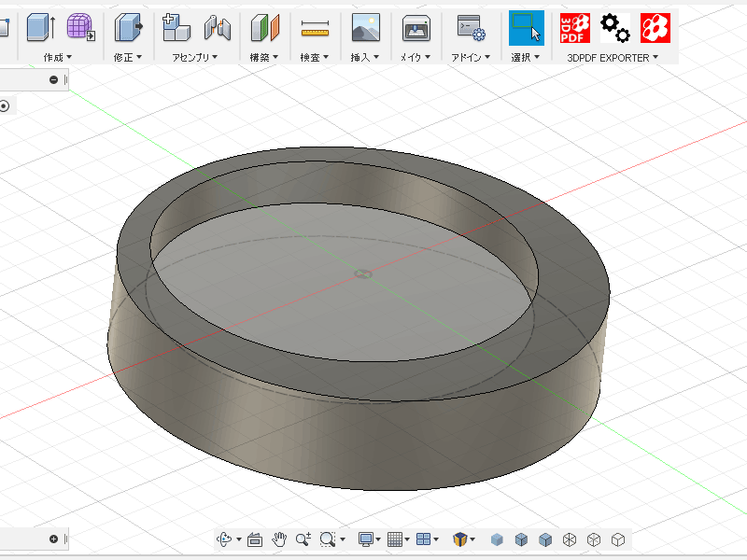Open the メイク dropdown menu
This screenshot has width=747, height=560.
point(416,57)
